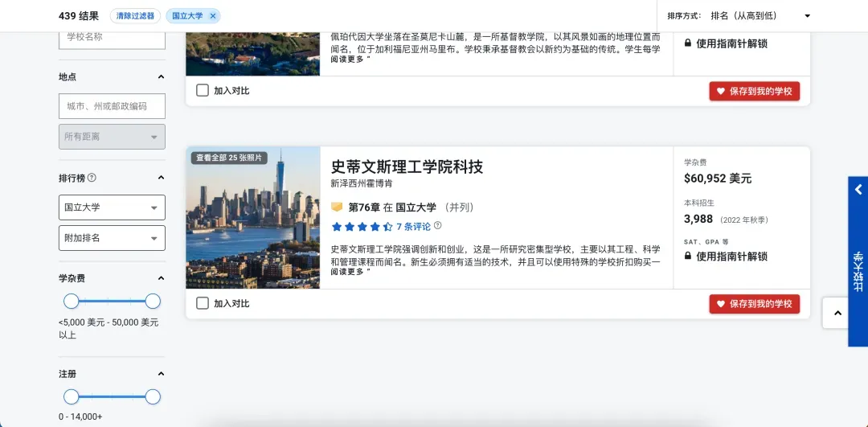Check 加入对比 for 史蒂文斯理工学院 card

point(203,303)
